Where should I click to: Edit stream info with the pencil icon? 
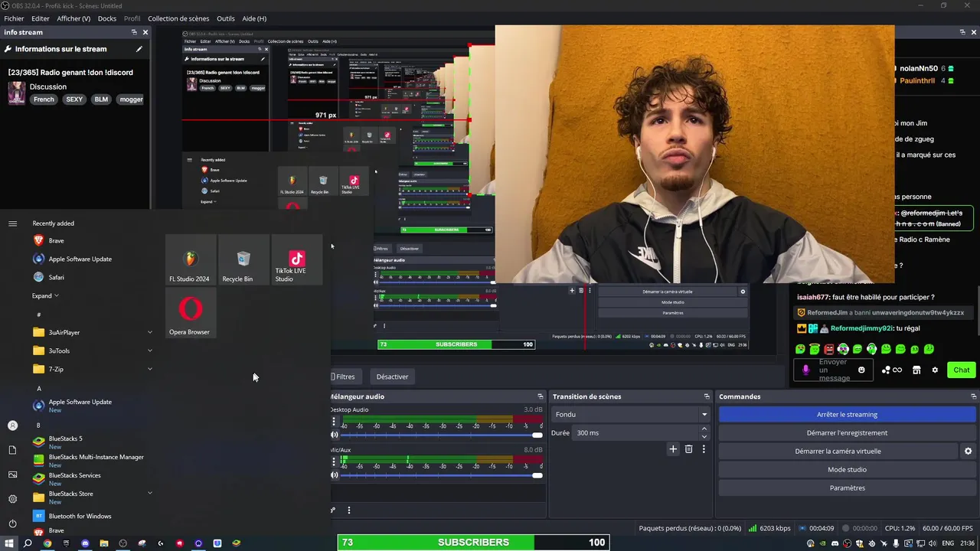point(139,49)
